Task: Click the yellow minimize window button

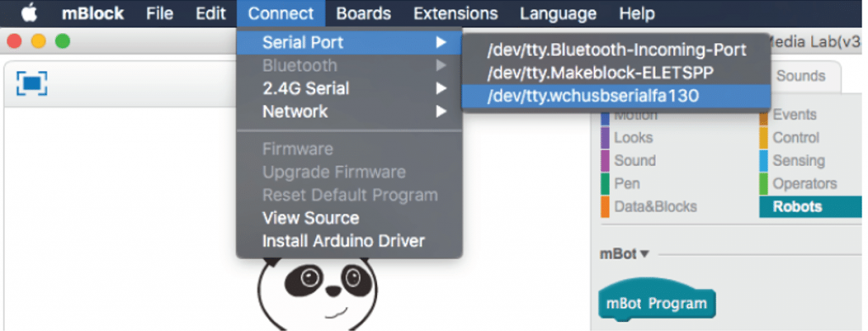Action: pyautogui.click(x=38, y=41)
